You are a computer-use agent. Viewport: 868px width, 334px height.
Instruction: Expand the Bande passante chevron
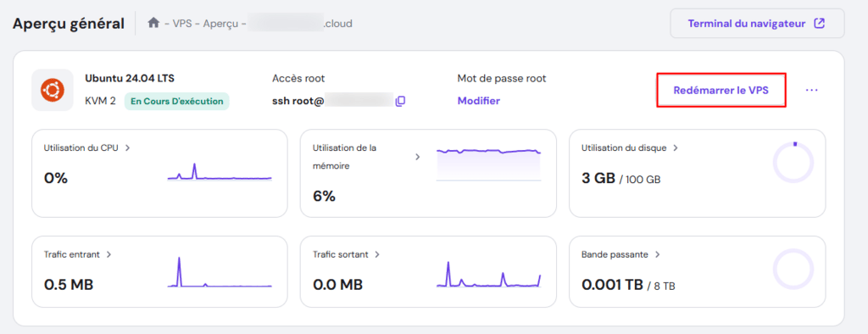point(657,254)
